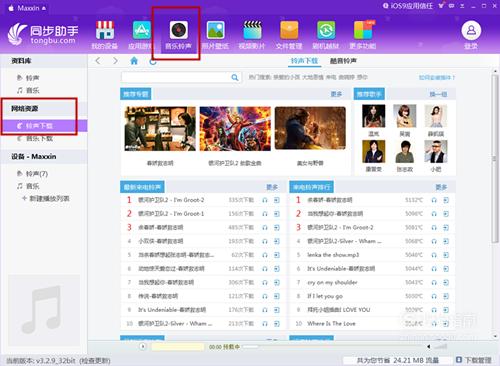Screen dimensions: 500x366
Task: Click the volume speaker icon in player
Action: pos(429,346)
